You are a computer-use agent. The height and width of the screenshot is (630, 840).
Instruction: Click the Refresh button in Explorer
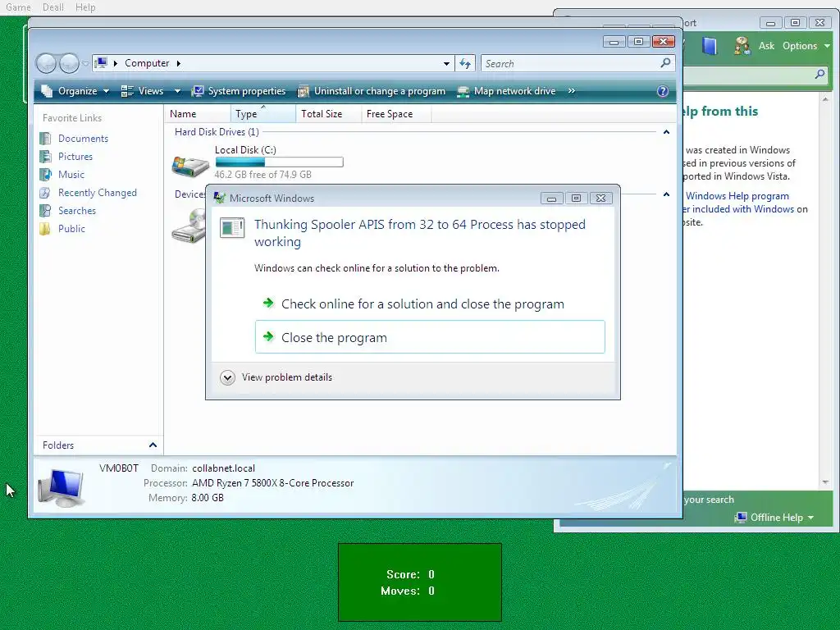pos(465,64)
